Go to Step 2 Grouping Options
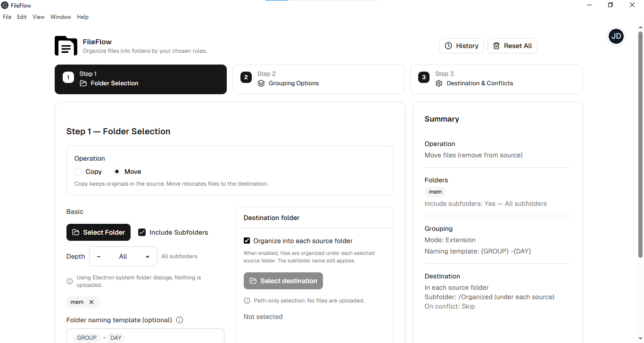The image size is (644, 343). point(318,79)
